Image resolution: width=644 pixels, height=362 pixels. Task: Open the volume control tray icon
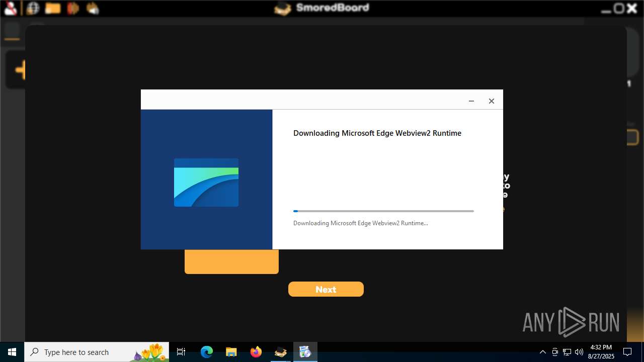pyautogui.click(x=579, y=352)
